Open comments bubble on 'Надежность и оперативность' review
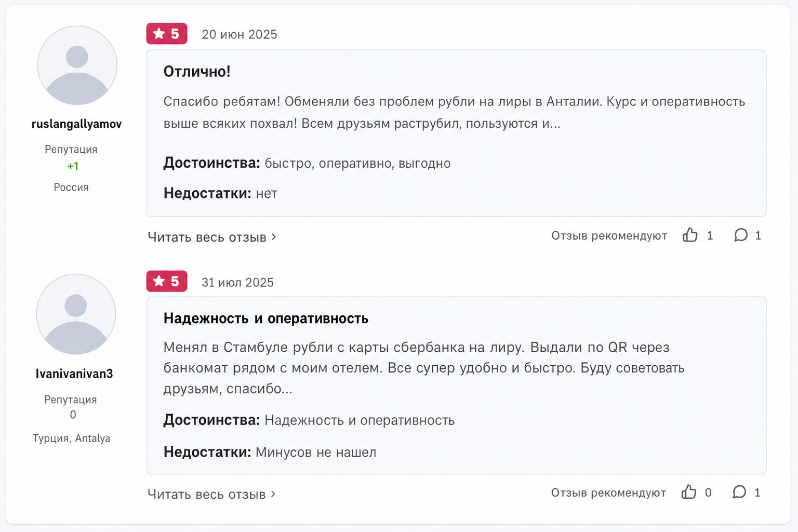798x532 pixels. click(x=739, y=492)
